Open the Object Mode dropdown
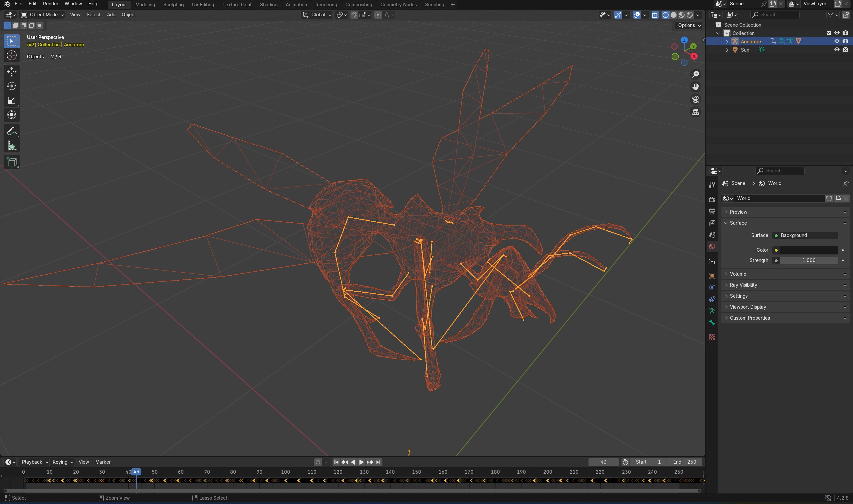Image resolution: width=853 pixels, height=504 pixels. 42,15
